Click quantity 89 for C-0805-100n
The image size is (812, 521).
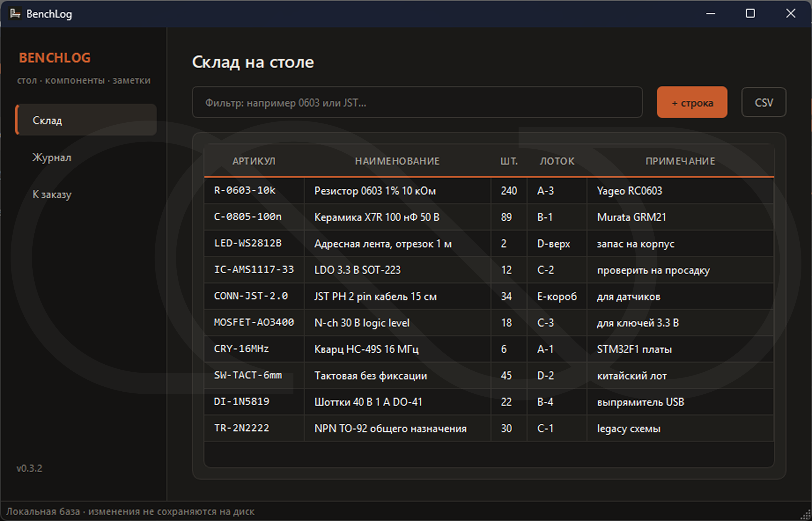[x=506, y=217]
